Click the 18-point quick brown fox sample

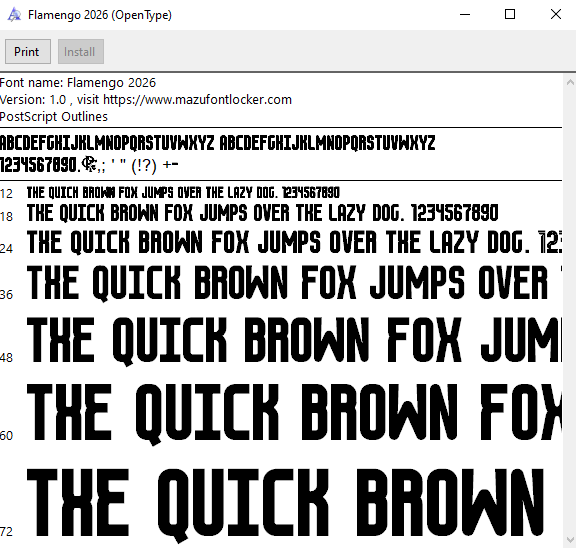(263, 213)
